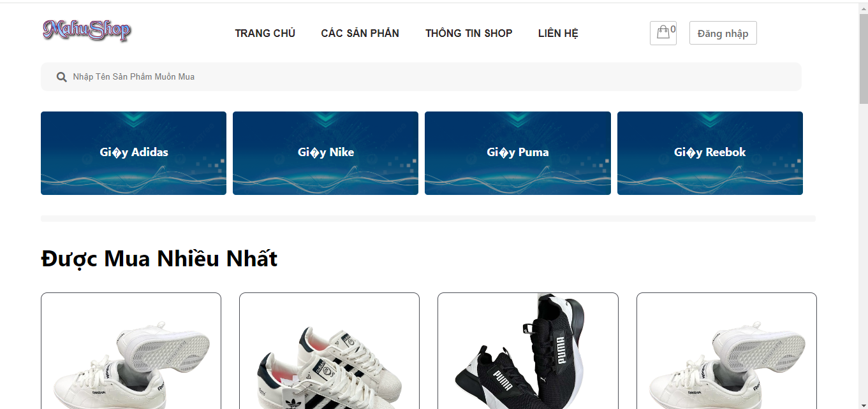View the first white Reebok shoe product

point(131,351)
